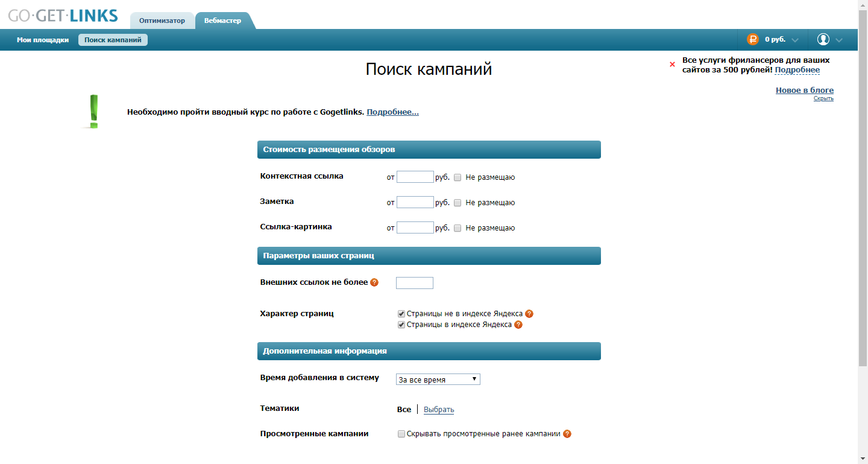The width and height of the screenshot is (868, 464).
Task: Open the Мои площадки menu item
Action: [x=41, y=39]
